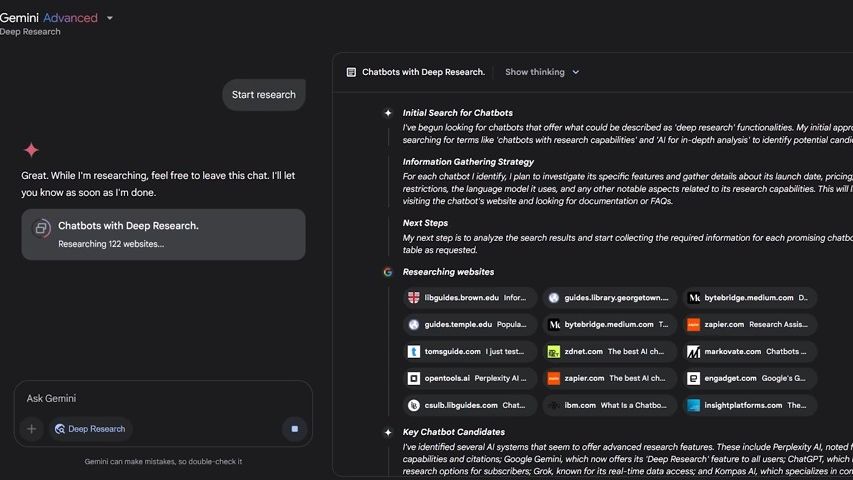
Task: Open the zapier.com The best AI ch... chip
Action: coord(610,378)
